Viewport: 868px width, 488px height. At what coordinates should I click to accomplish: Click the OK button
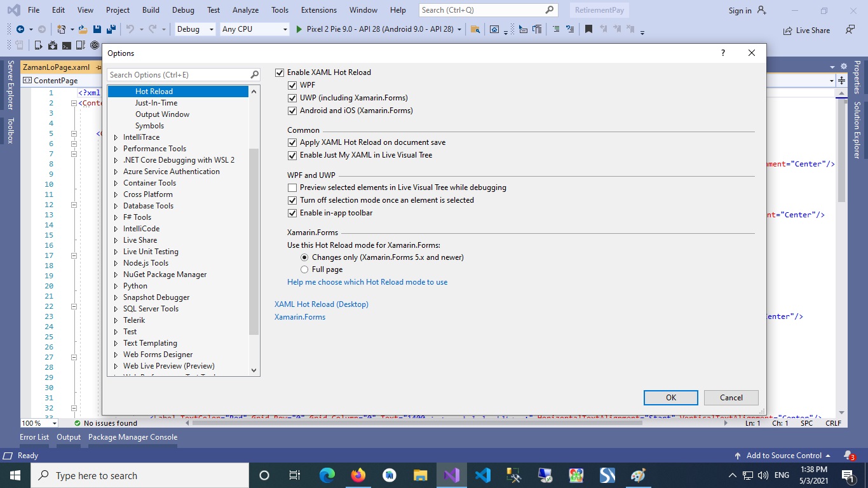click(670, 398)
